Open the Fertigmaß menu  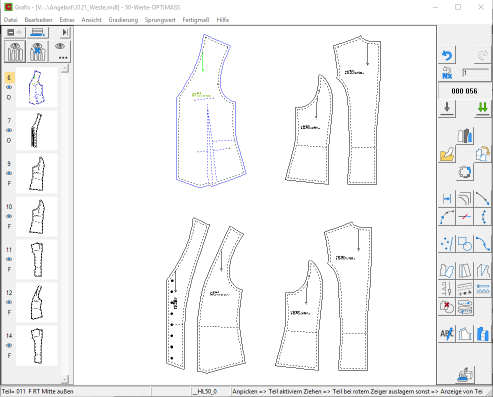[x=196, y=20]
